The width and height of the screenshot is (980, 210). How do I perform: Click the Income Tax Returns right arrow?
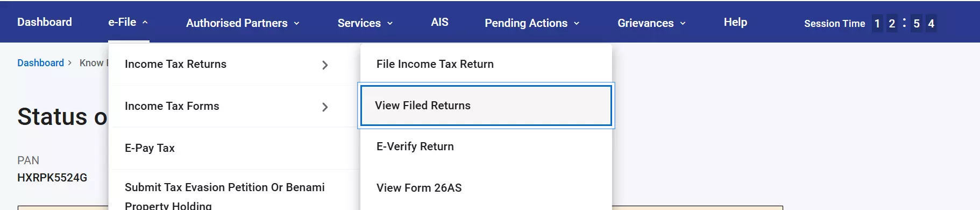pos(325,65)
